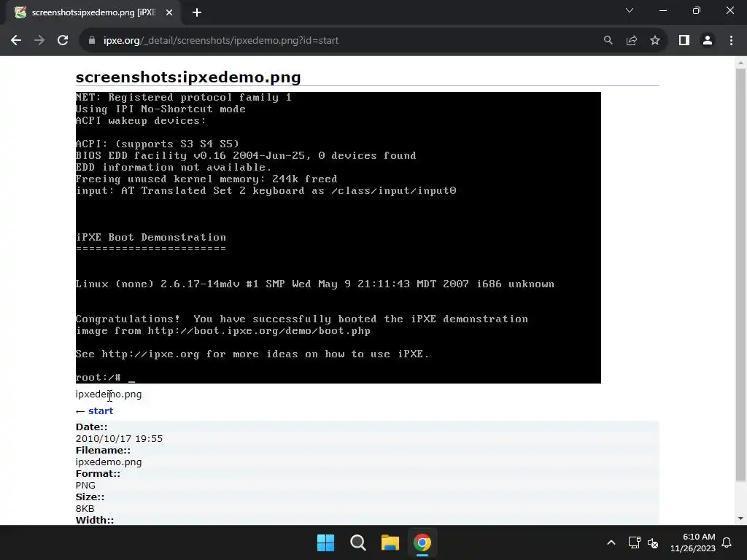Click the address bar URL
This screenshot has height=560, width=747.
pos(221,41)
